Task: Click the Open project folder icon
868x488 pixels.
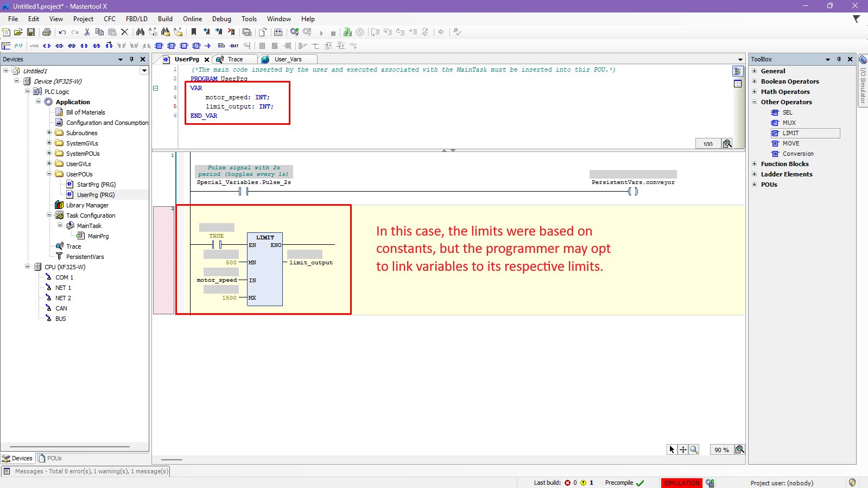Action: [x=18, y=33]
